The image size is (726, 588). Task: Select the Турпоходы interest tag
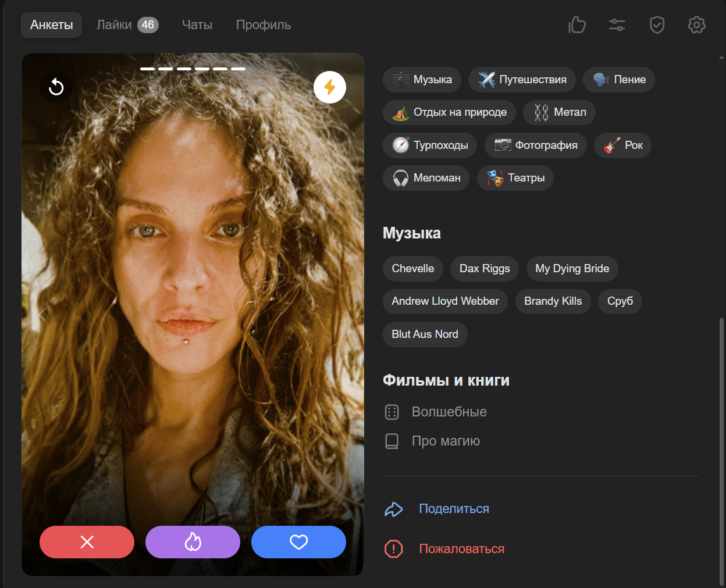(x=430, y=145)
